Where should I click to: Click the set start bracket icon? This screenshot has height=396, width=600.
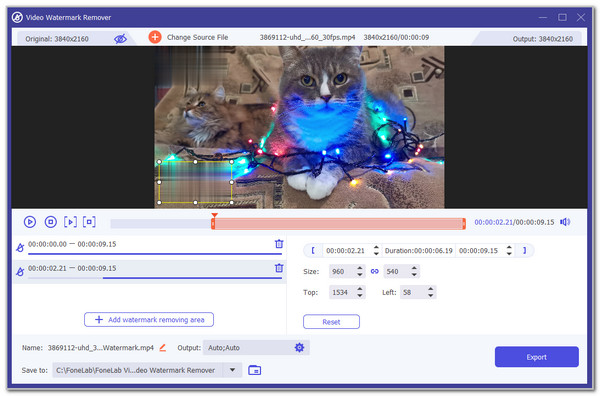[313, 250]
